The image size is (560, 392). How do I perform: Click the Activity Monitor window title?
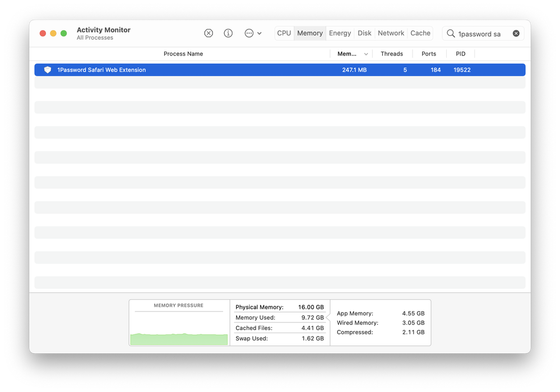pyautogui.click(x=104, y=30)
